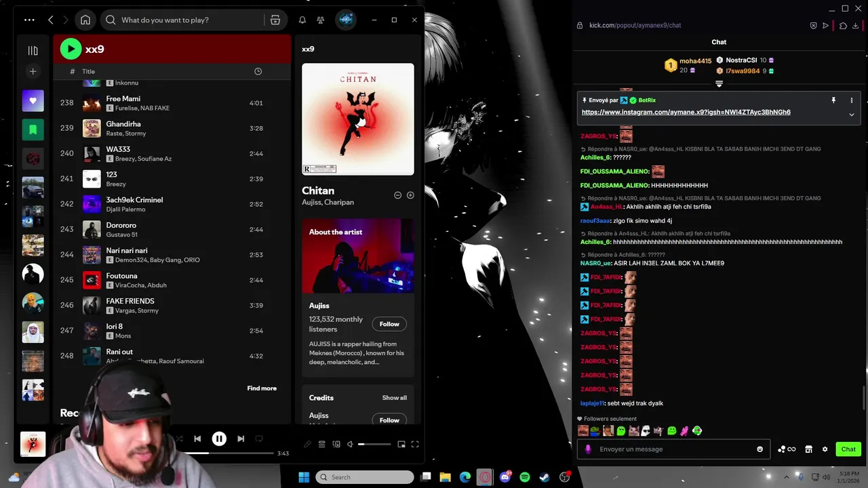Image resolution: width=868 pixels, height=488 pixels.
Task: Toggle repeat mode
Action: 259,439
